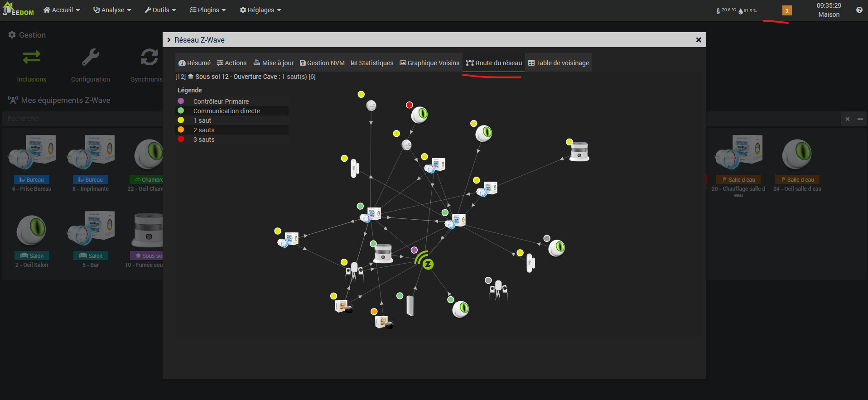Screen dimensions: 868x400
Task: Clear the equipment search with the X button
Action: point(848,119)
